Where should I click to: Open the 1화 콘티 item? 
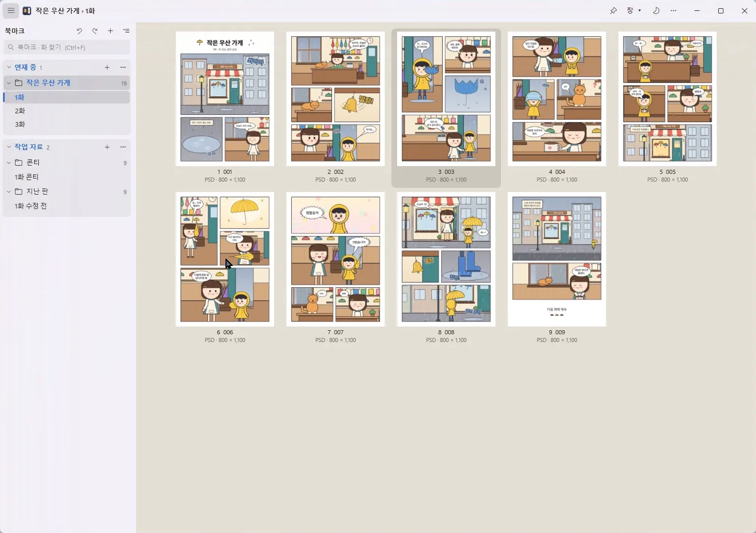[x=67, y=177]
